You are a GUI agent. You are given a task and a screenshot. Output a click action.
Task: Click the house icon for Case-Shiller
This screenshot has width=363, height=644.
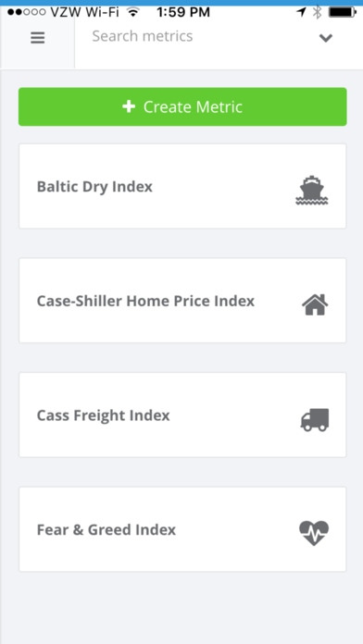315,304
